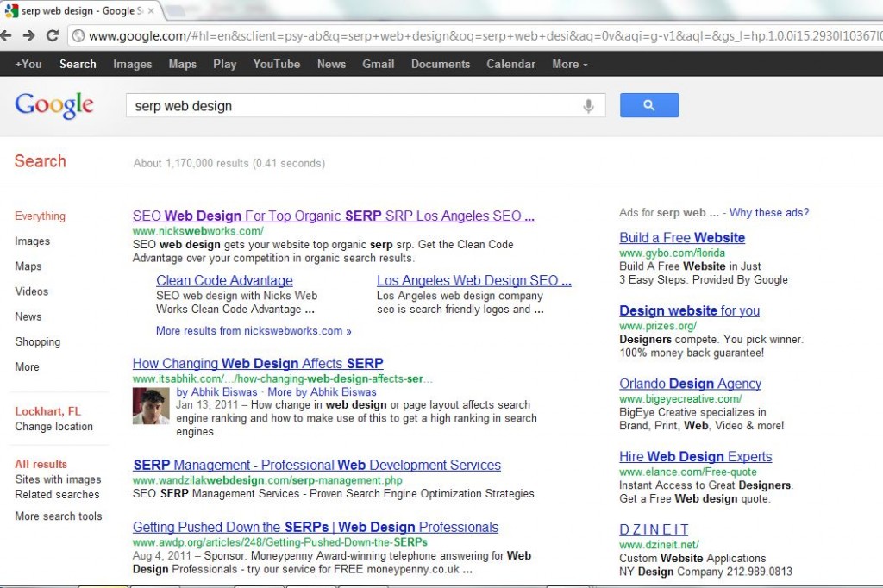Screen dimensions: 883x588
Task: Open Calendar from top bar
Action: pos(510,64)
